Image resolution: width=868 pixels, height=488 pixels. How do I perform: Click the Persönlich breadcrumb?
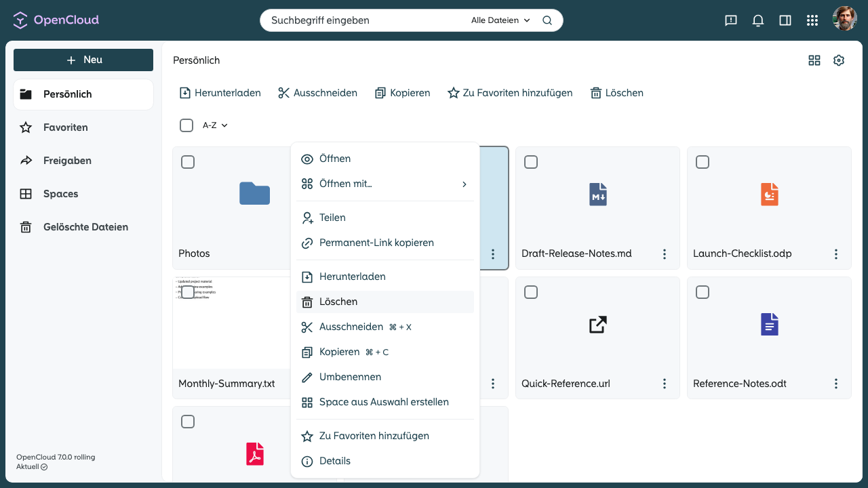pos(197,60)
